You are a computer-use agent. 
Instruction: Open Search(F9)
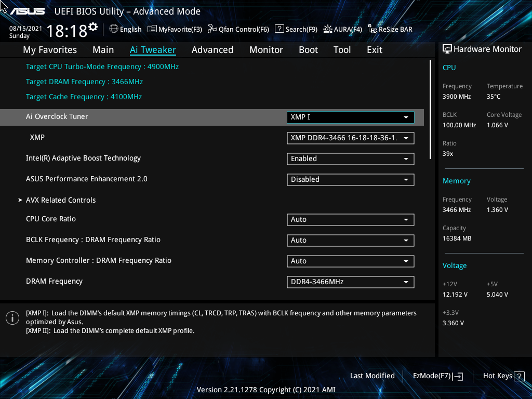coord(296,29)
